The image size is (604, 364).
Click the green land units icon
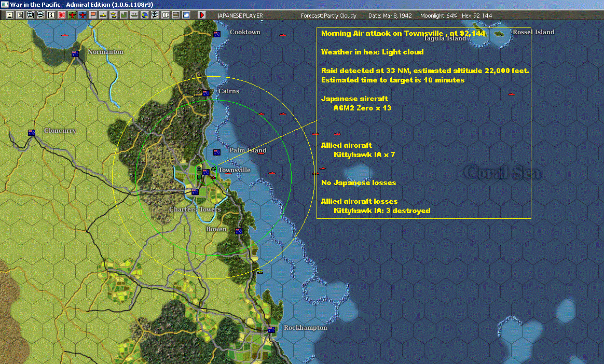click(124, 15)
